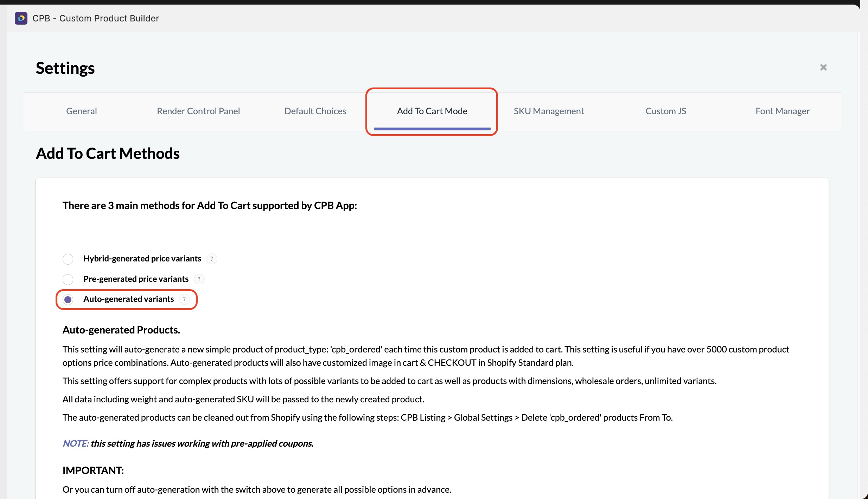Go to Default Choices tab

pos(315,111)
